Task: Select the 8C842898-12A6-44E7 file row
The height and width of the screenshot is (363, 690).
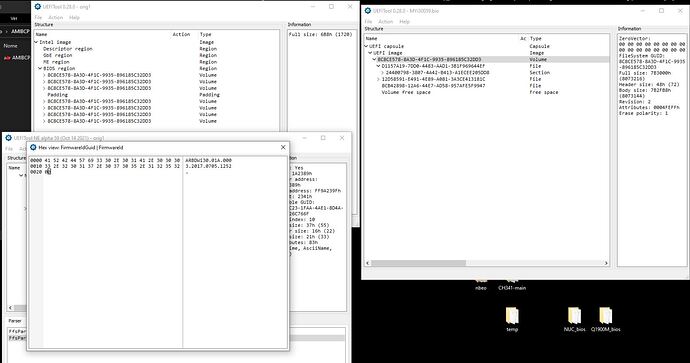Action: tap(486, 86)
